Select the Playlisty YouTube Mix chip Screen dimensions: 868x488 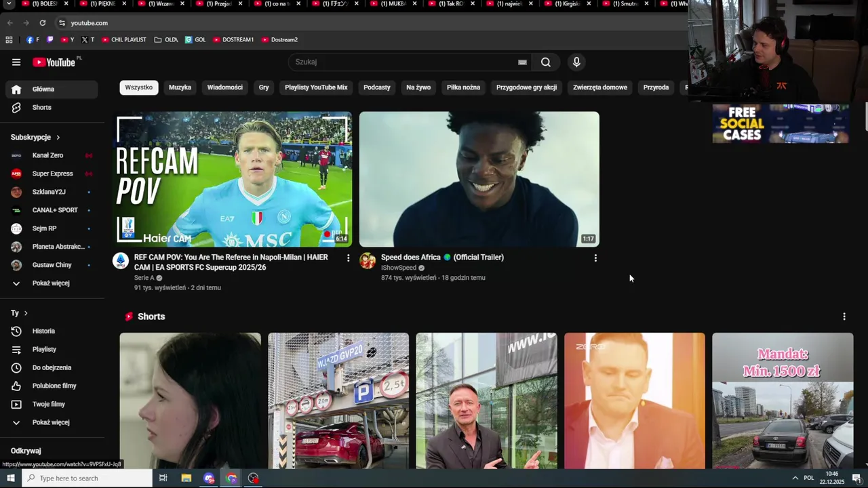coord(316,87)
